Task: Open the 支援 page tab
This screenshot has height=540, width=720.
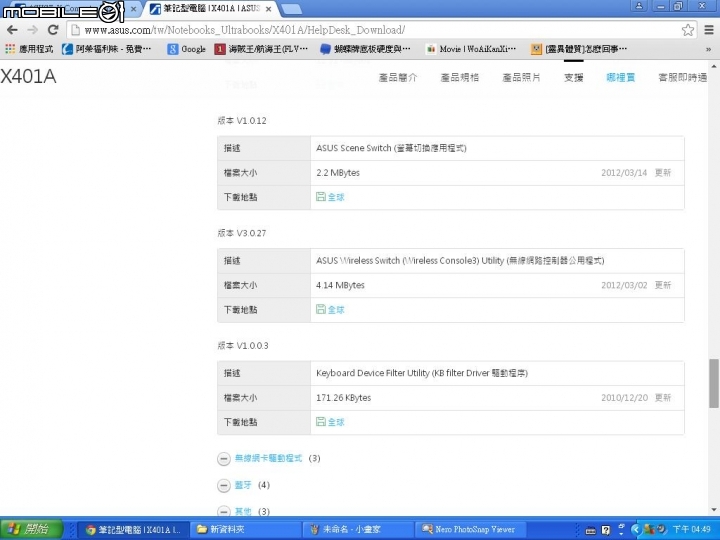Action: [574, 77]
